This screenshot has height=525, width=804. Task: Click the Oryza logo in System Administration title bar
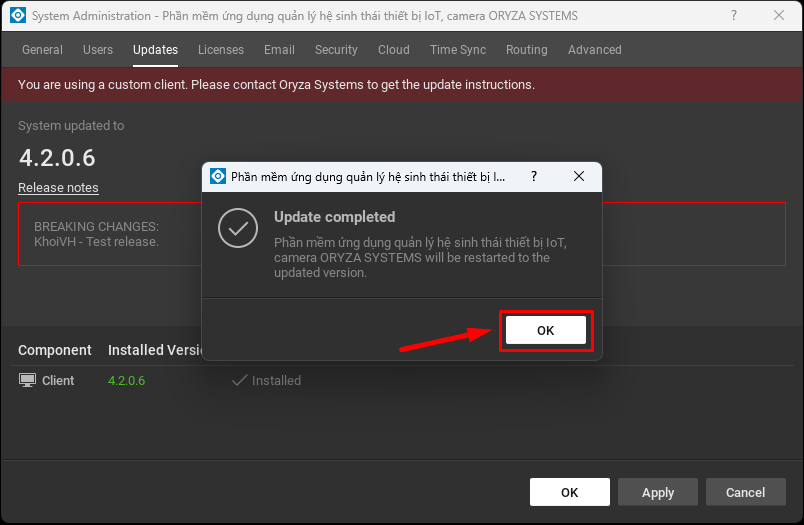pyautogui.click(x=18, y=15)
